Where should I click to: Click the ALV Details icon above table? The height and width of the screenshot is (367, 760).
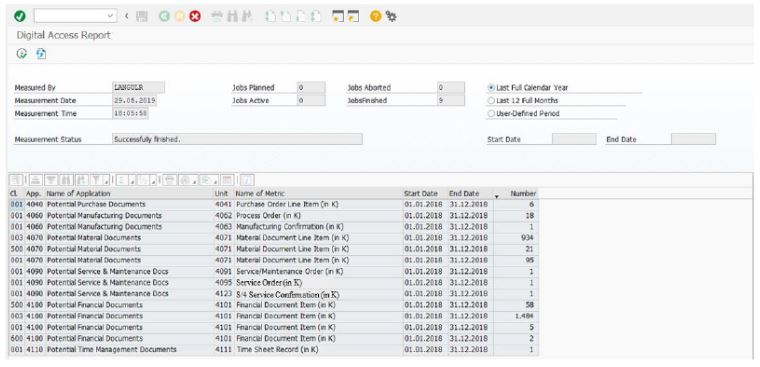(x=16, y=180)
